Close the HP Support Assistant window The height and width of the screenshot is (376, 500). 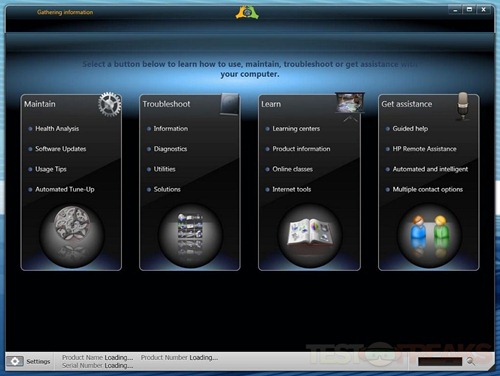484,10
